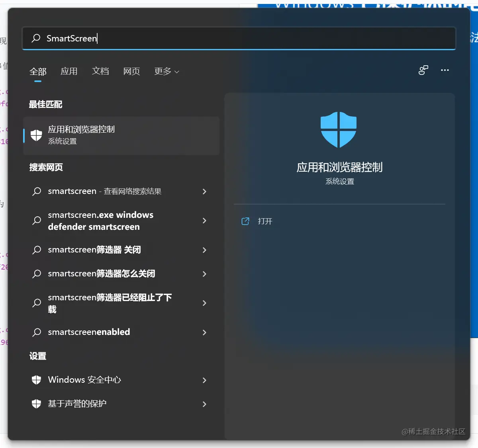Expand chevron for smartscreenenabled
The width and height of the screenshot is (478, 448).
click(x=204, y=332)
